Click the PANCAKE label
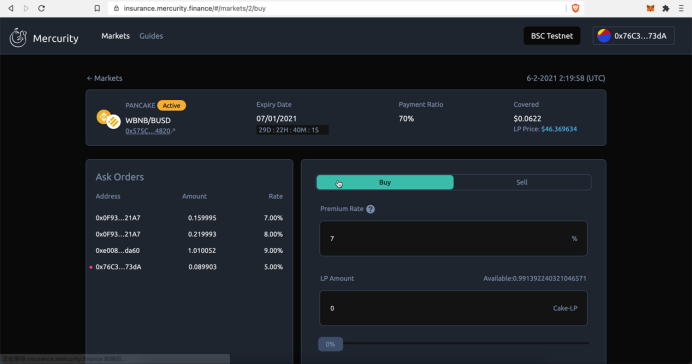Image resolution: width=692 pixels, height=364 pixels. 140,105
